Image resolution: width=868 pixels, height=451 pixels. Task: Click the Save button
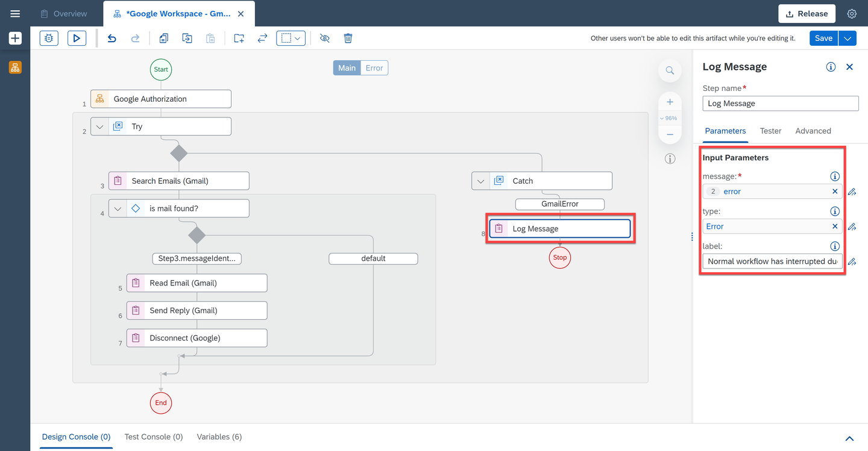(x=823, y=38)
